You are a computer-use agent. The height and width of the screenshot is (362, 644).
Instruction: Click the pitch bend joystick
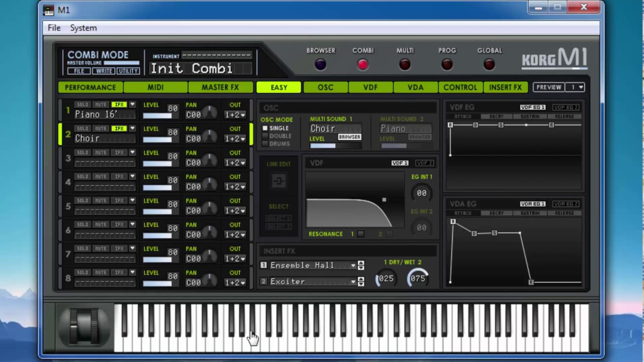(85, 327)
